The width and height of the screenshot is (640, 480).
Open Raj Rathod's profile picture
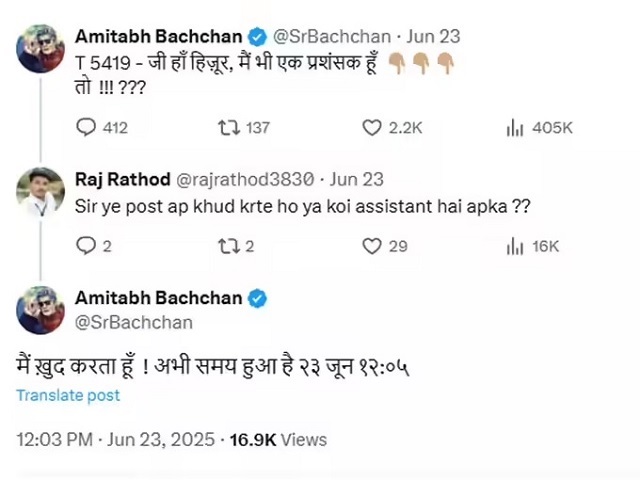[x=41, y=192]
